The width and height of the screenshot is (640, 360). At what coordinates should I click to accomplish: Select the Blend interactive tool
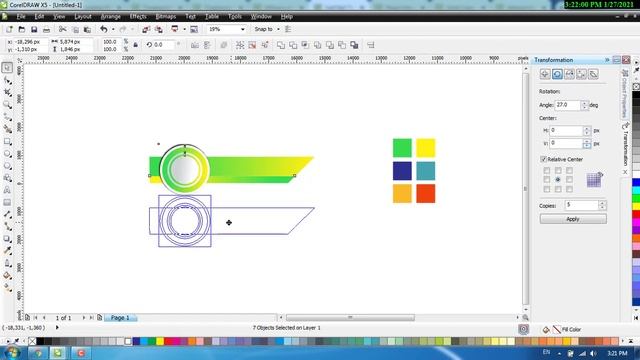point(7,239)
